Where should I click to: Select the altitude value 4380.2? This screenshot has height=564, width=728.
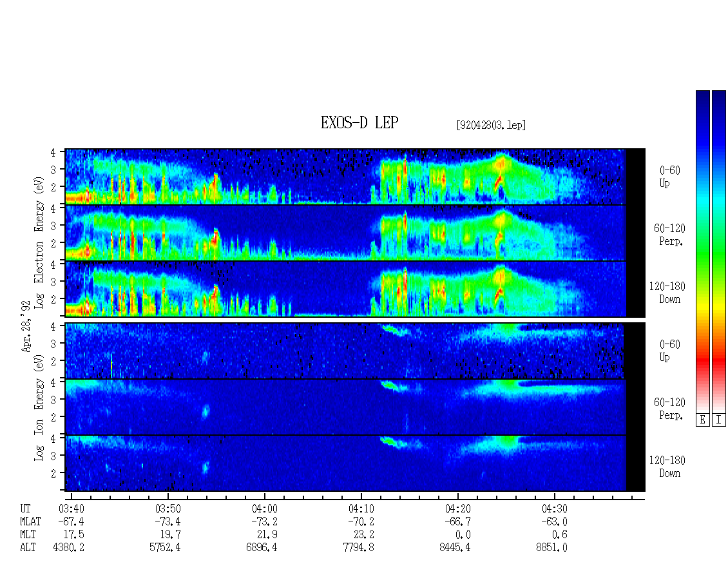[69, 548]
